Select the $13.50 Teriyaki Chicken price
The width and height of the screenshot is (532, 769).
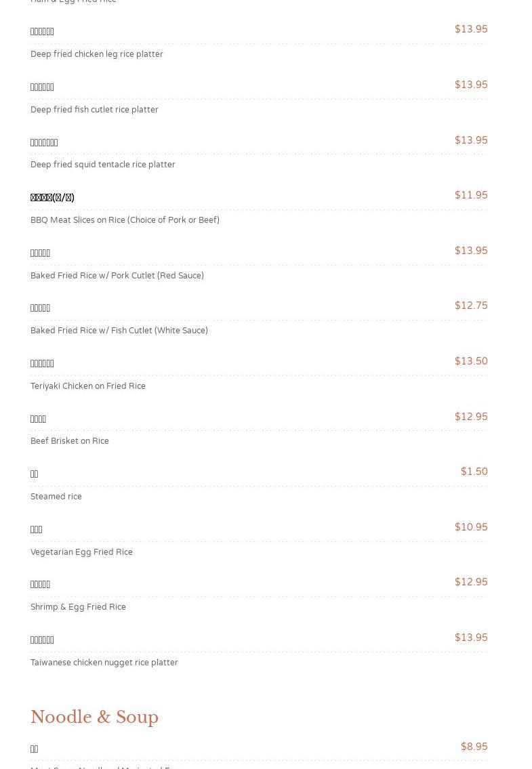pyautogui.click(x=470, y=361)
